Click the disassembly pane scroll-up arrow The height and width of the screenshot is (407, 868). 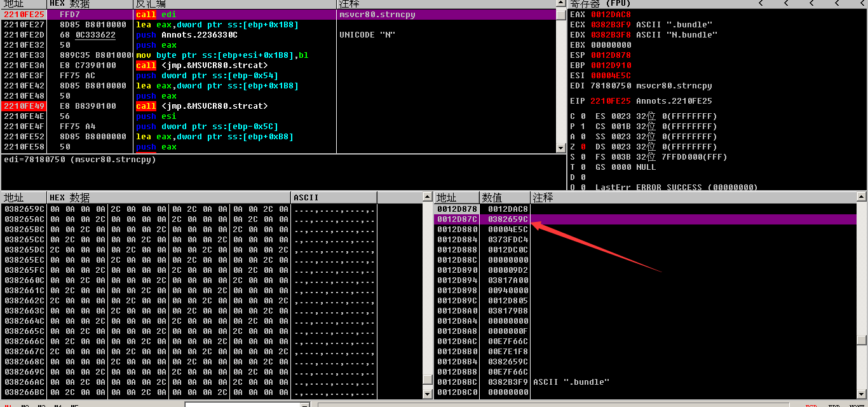[x=560, y=14]
